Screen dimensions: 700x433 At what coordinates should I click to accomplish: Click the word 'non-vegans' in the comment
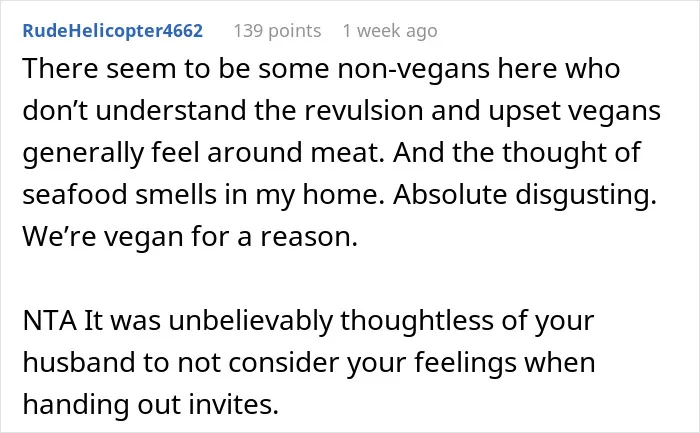[x=413, y=69]
